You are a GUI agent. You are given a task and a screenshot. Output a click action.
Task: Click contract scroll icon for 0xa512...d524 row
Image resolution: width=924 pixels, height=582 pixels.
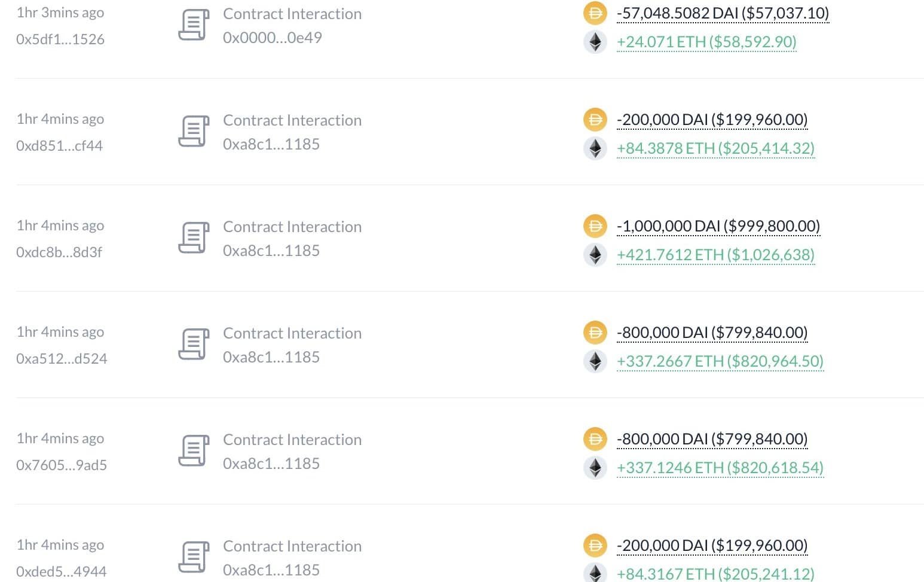[194, 345]
